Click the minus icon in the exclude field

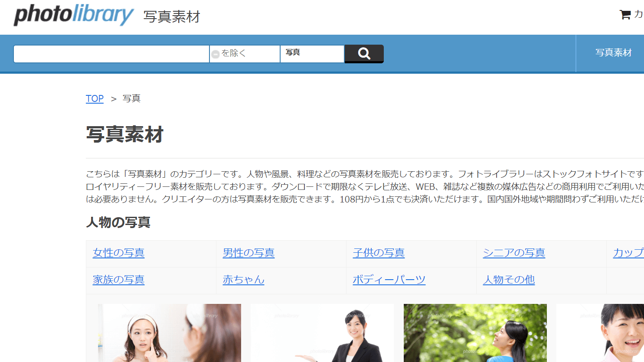tap(216, 54)
